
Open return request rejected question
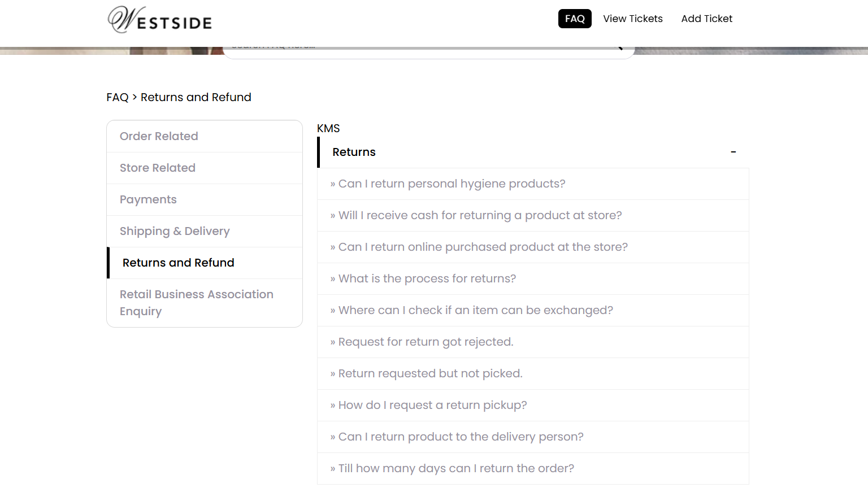pyautogui.click(x=426, y=342)
